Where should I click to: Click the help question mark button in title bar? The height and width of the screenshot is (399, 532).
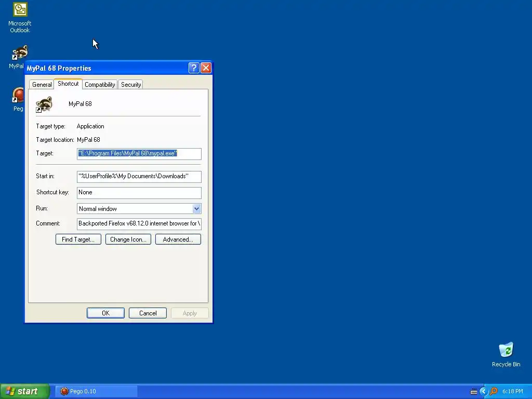194,68
